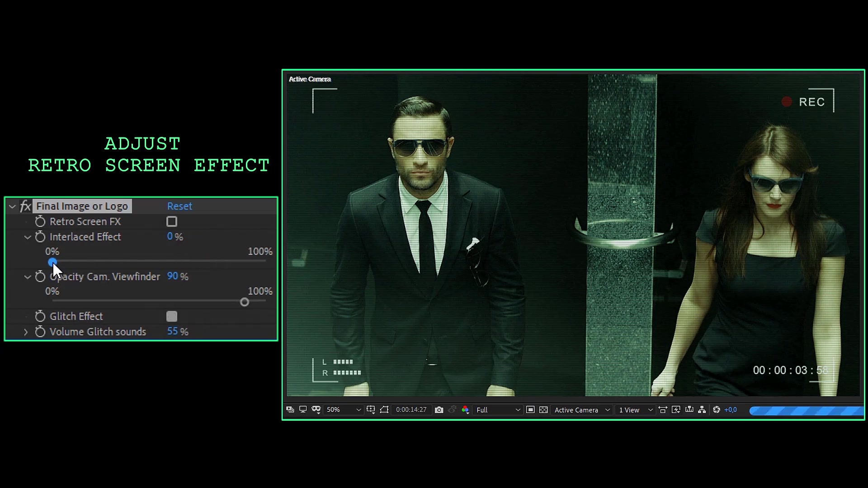868x488 pixels.
Task: Select the Final Image or Logo effect name
Action: click(82, 206)
